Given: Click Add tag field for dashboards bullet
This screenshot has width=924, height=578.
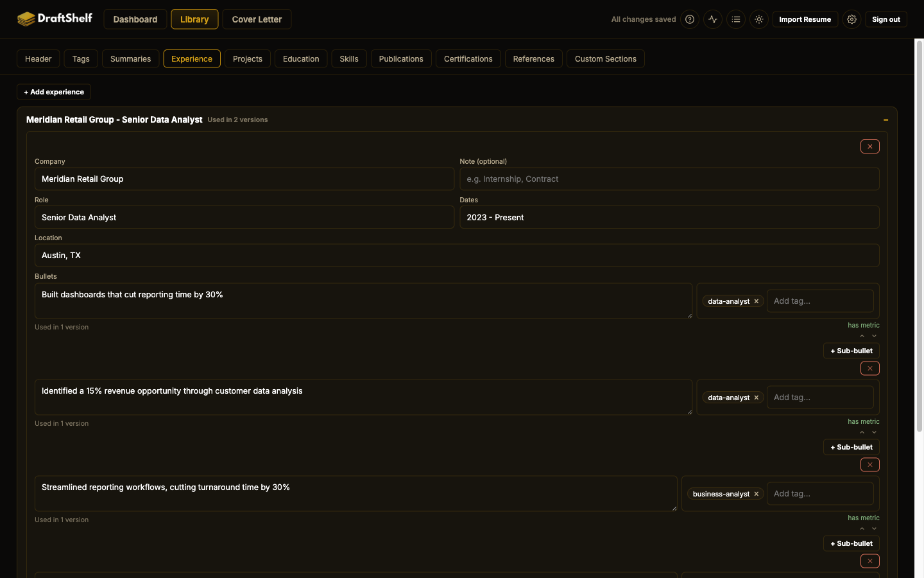Looking at the screenshot, I should tap(820, 301).
